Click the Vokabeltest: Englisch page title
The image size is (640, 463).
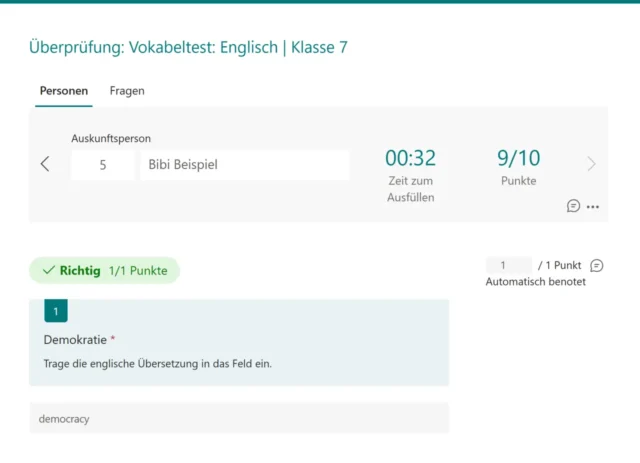click(188, 47)
